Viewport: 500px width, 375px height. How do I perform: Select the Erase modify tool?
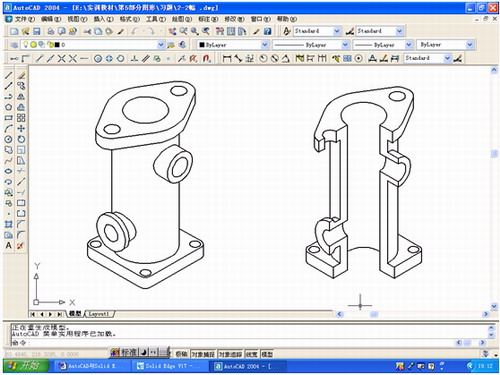tap(21, 75)
